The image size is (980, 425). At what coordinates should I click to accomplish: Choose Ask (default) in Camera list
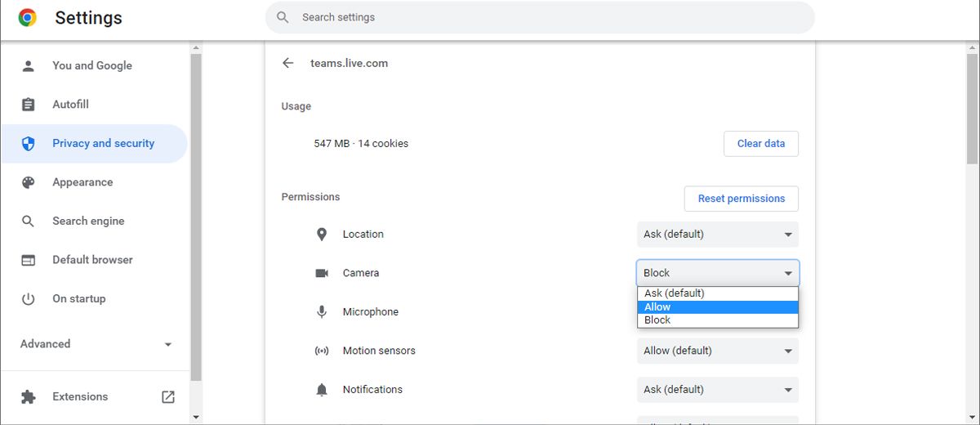point(718,293)
